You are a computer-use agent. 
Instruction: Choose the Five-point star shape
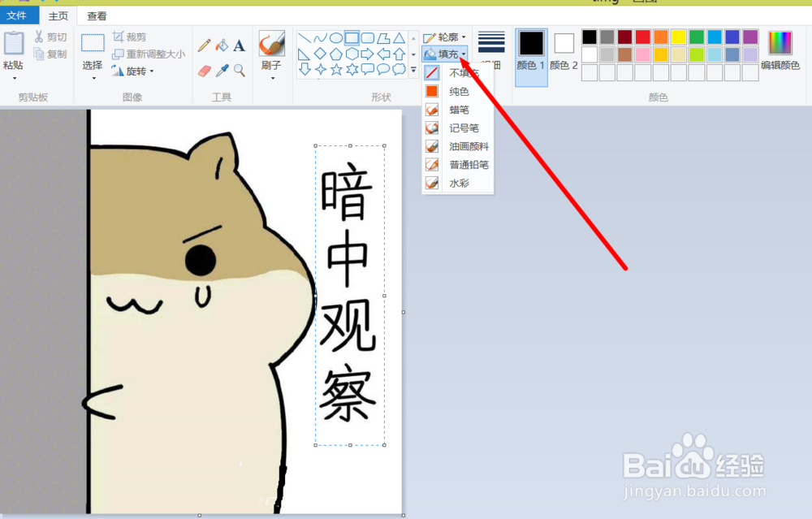tap(336, 69)
